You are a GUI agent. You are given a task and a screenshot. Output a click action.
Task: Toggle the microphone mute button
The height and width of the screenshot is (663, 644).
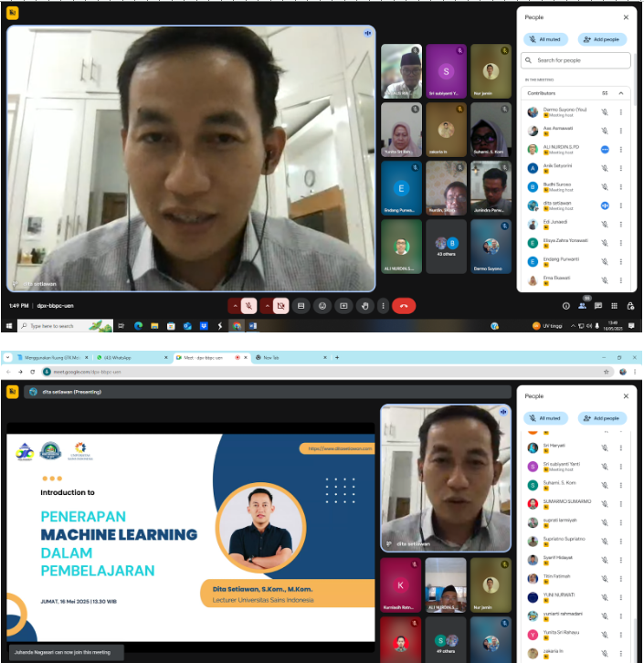[x=248, y=306]
